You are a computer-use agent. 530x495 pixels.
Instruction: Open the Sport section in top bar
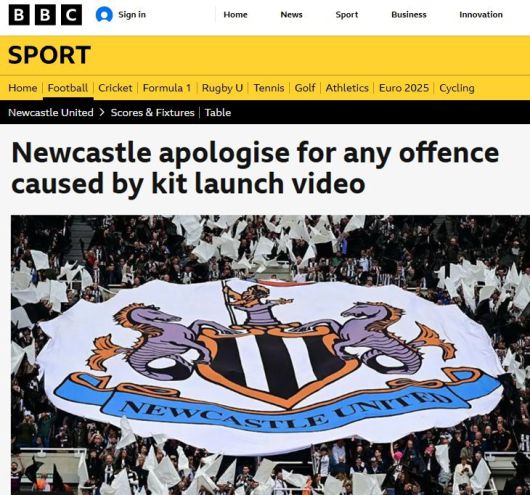point(346,15)
